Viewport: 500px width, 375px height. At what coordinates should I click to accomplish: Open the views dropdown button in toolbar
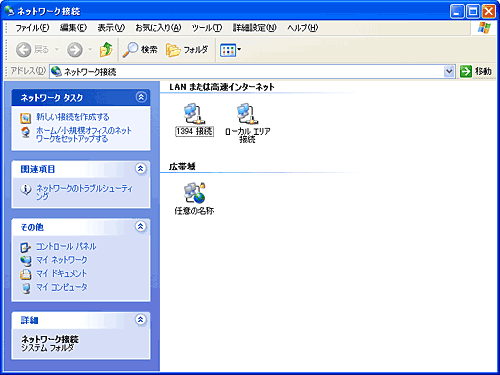230,50
